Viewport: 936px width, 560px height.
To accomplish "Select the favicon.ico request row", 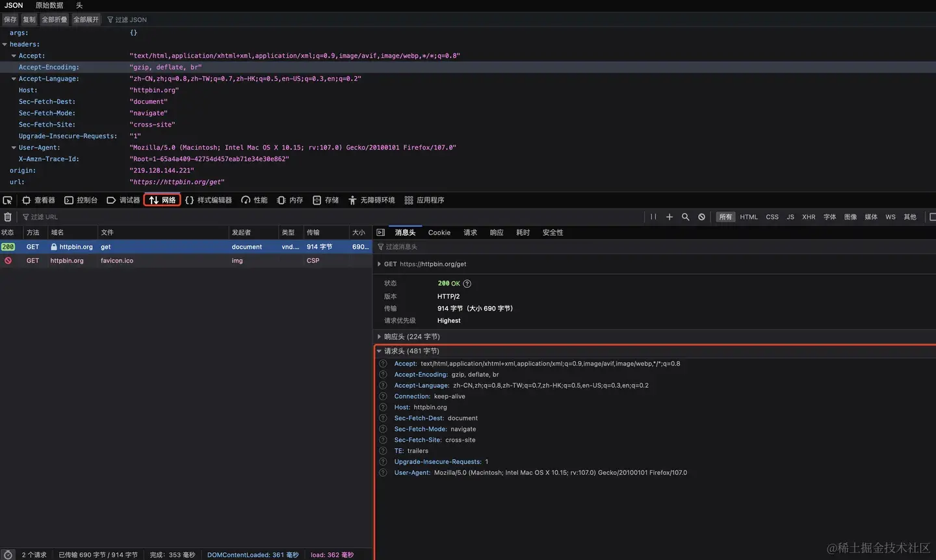I will pos(186,261).
